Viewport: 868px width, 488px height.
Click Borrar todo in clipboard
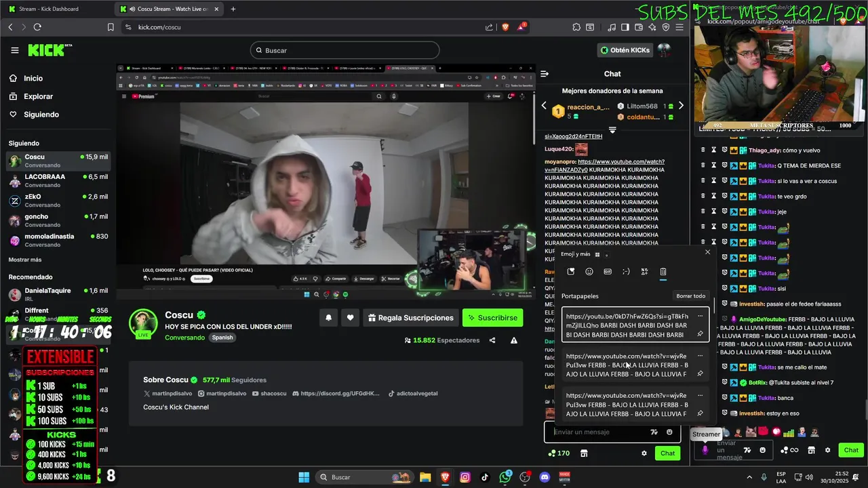(x=691, y=296)
